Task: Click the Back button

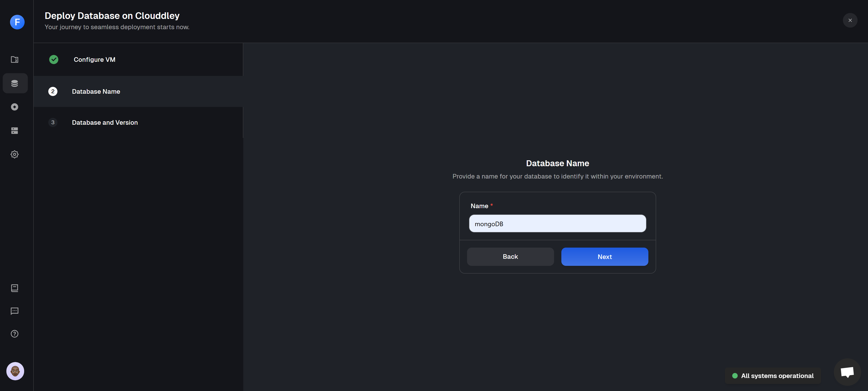Action: click(x=510, y=257)
